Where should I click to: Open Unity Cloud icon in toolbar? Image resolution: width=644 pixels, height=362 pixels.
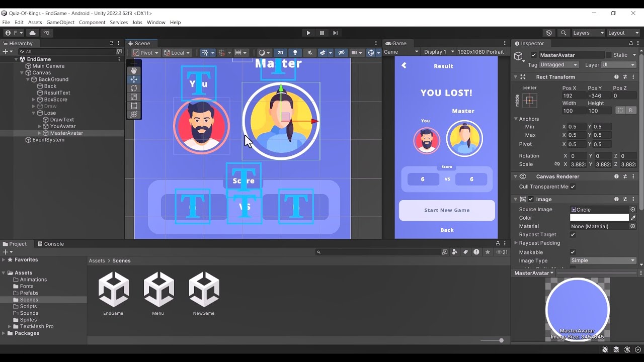[x=33, y=33]
